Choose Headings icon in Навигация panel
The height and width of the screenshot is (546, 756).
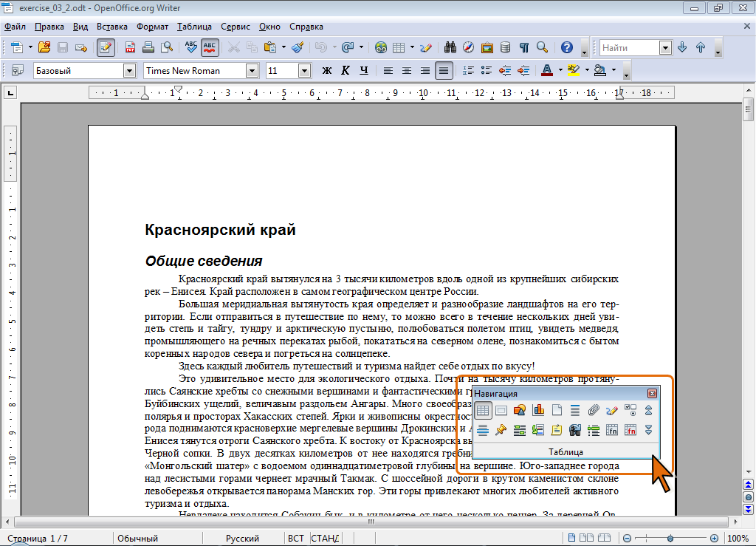coord(575,411)
